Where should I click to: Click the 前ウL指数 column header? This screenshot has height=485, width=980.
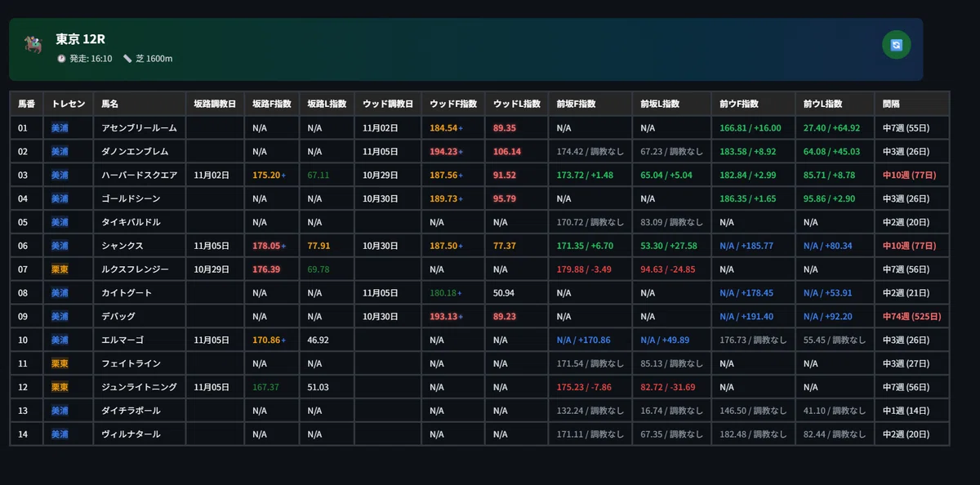[835, 104]
